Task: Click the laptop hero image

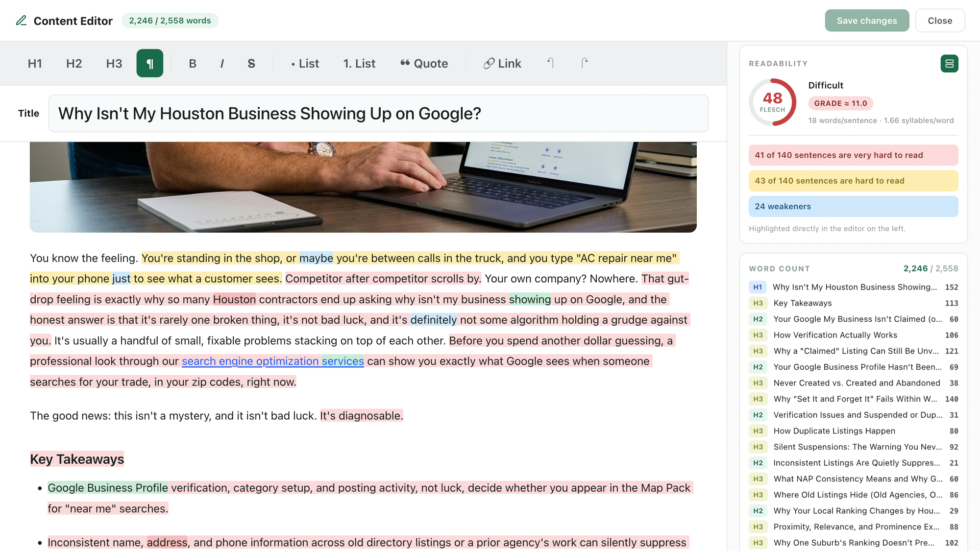Action: (363, 187)
